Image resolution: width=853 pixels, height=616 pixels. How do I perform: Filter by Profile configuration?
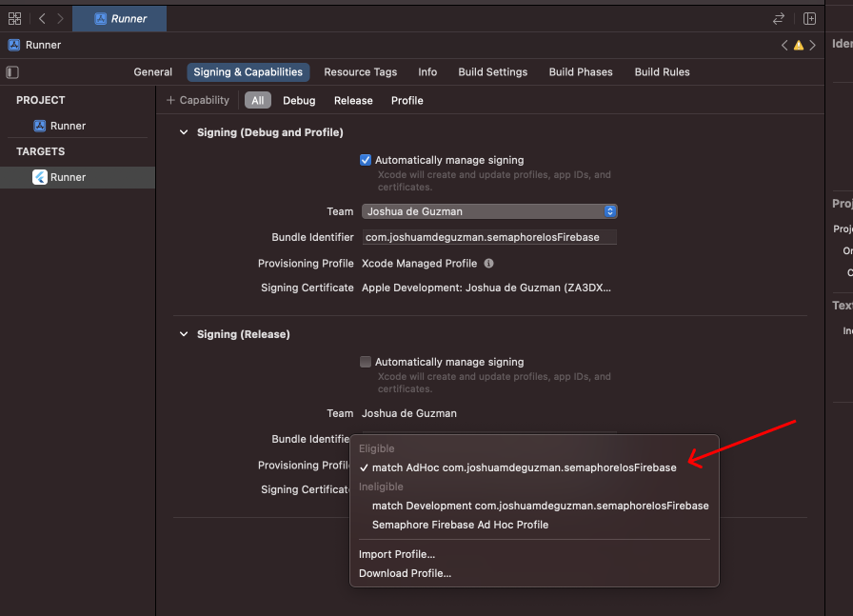point(407,101)
